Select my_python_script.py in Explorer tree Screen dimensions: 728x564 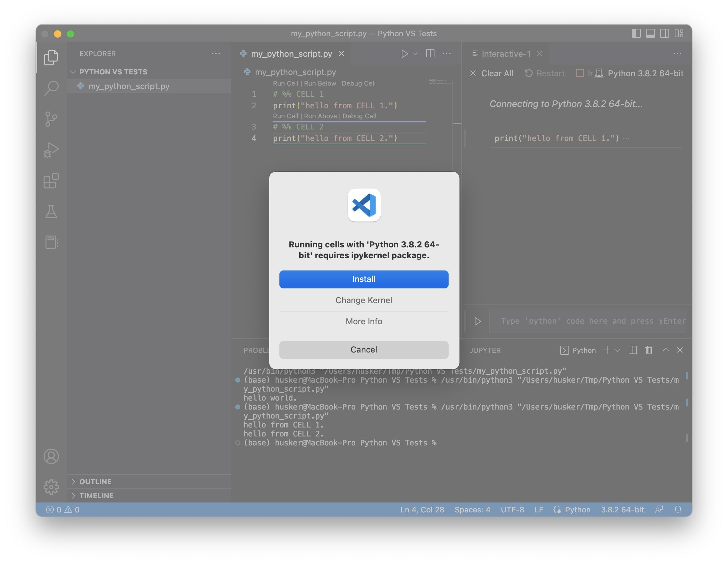[149, 86]
